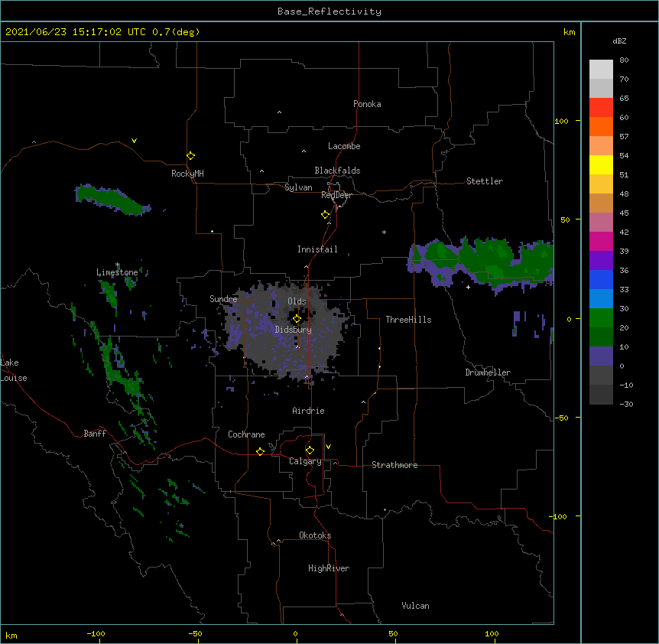This screenshot has width=659, height=644.
Task: Select the bright green 20-30 dBZ legend swatch
Action: click(601, 318)
